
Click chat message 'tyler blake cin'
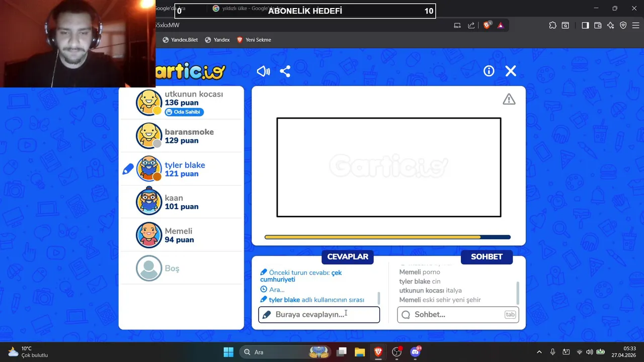tap(420, 282)
